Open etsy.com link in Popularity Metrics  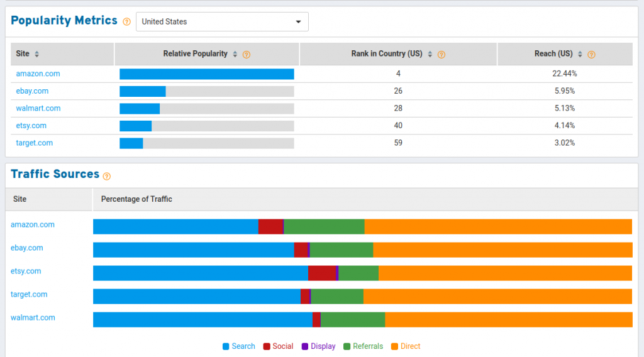tap(31, 126)
